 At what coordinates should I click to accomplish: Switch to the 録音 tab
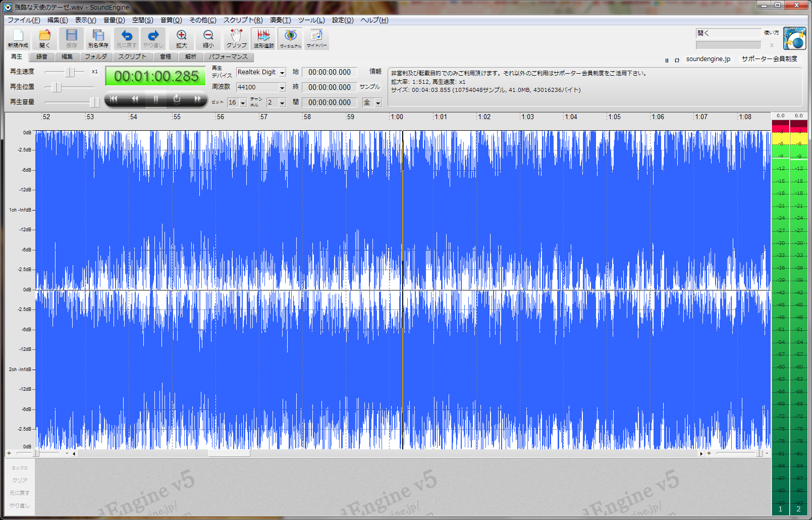click(x=42, y=57)
